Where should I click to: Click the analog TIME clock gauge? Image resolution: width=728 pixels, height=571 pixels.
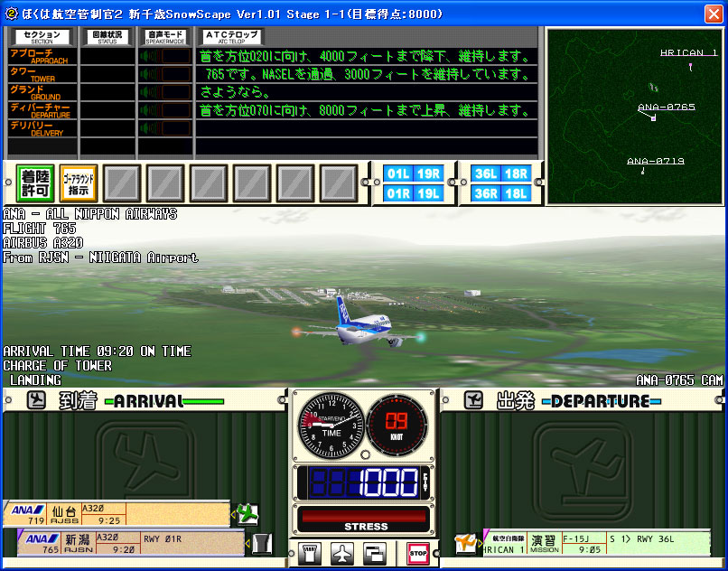pos(331,426)
